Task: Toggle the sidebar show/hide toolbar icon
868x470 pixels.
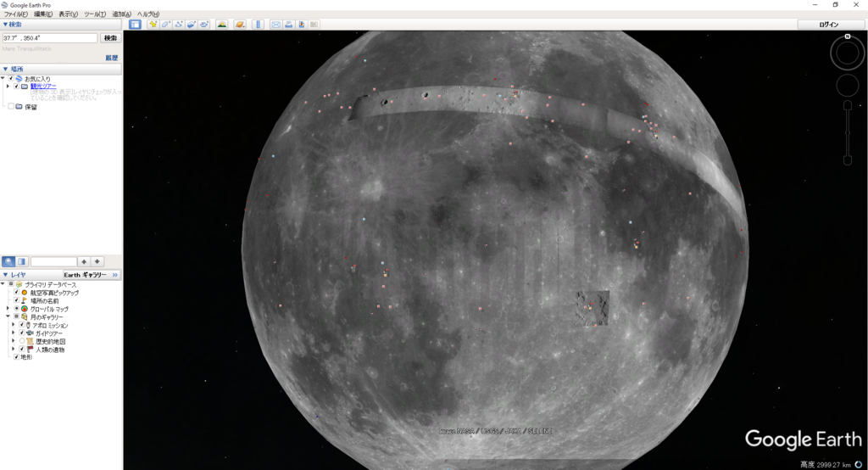Action: [135, 25]
